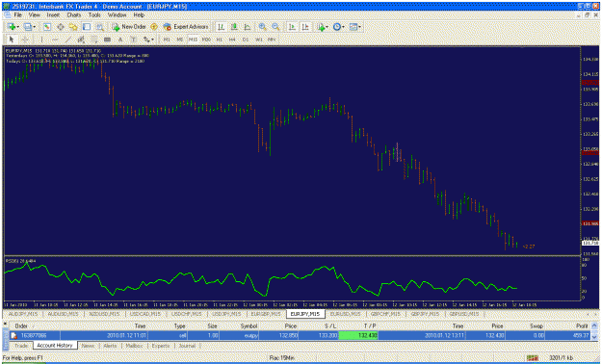This screenshot has width=602, height=364.
Task: Open the Periods clock icon
Action: (x=337, y=27)
